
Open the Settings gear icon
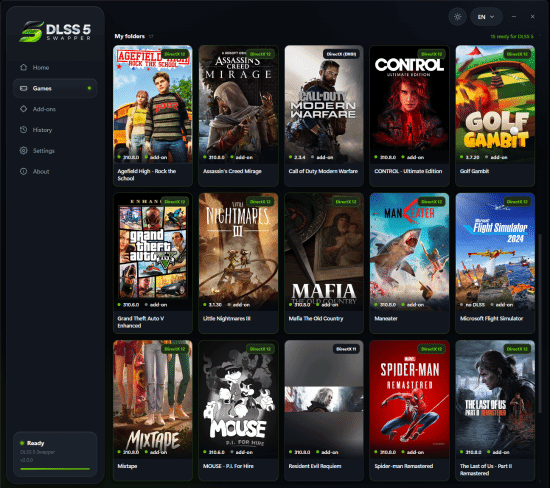click(24, 151)
